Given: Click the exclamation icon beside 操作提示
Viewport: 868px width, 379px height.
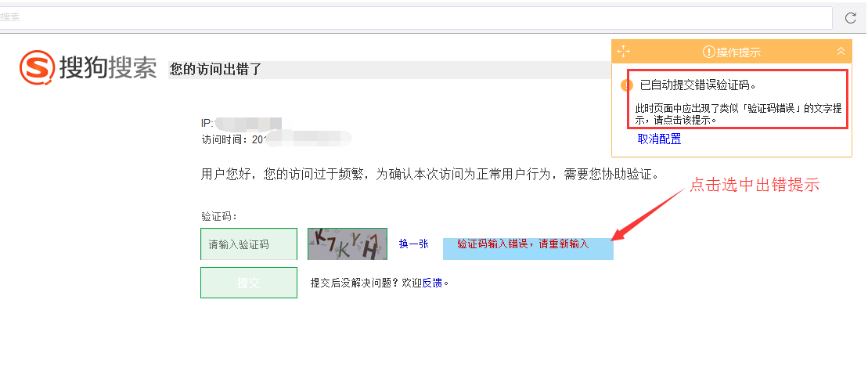Looking at the screenshot, I should point(708,52).
